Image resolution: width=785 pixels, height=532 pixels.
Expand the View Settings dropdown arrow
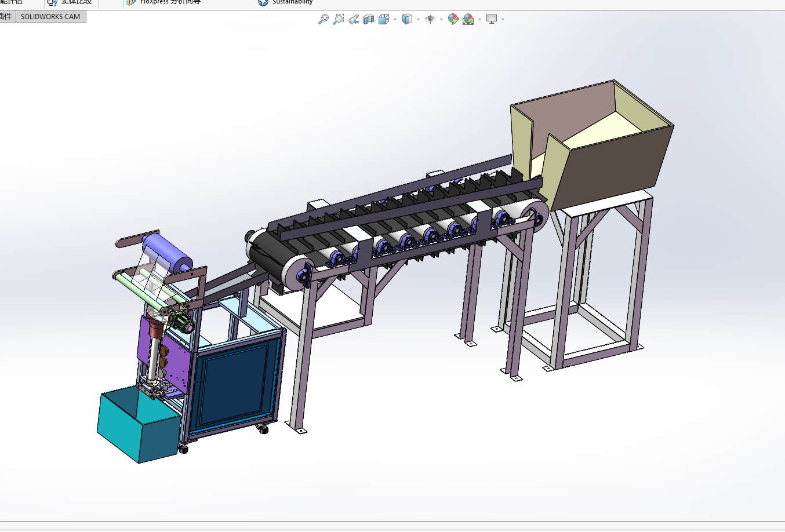(503, 20)
